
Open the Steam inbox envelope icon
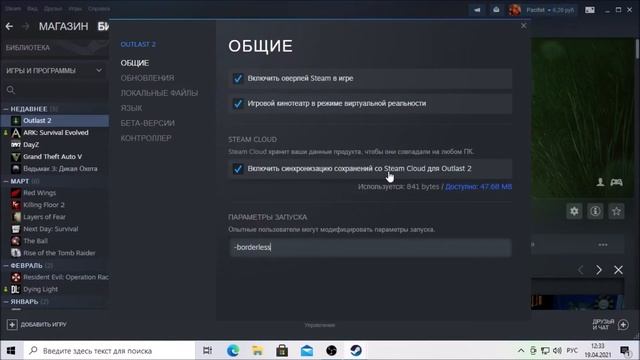pos(496,10)
